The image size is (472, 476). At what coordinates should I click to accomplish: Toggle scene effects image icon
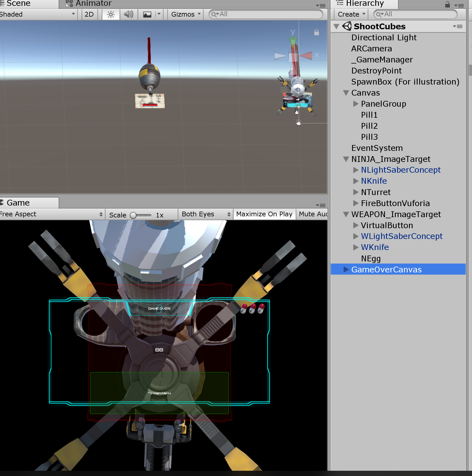pos(147,14)
